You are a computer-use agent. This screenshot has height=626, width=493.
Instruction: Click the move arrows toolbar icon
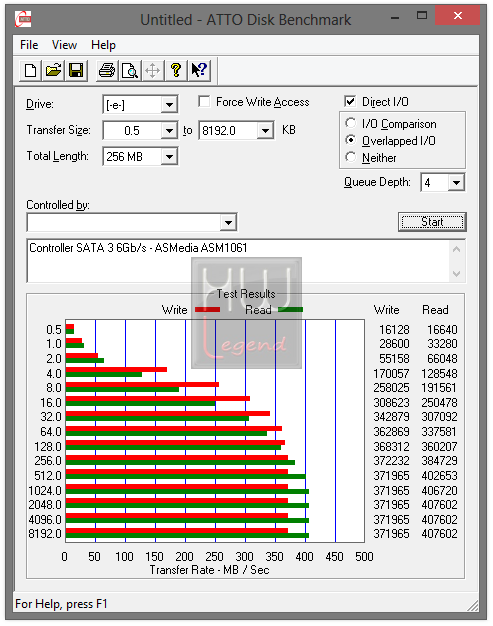pos(152,71)
